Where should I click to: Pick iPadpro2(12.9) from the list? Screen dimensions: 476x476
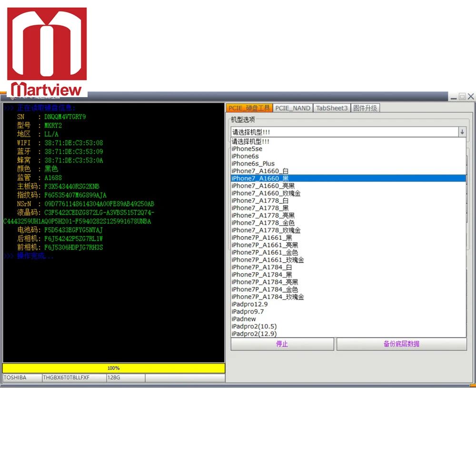tap(348, 334)
